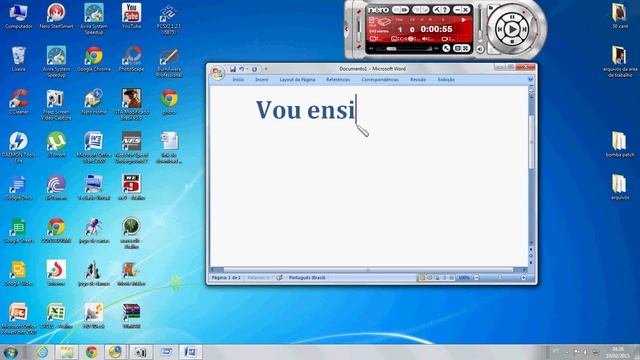Click the Pause button on Nero control wheel
640x360 pixels.
coord(512,17)
